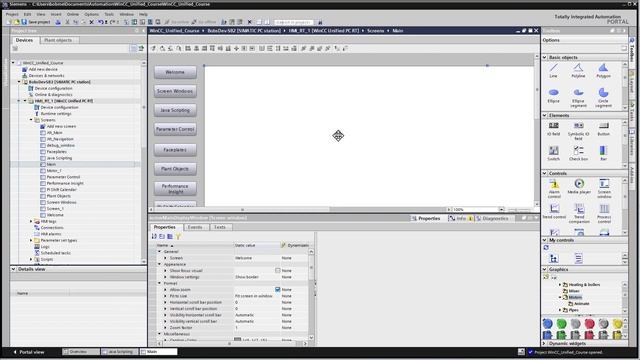This screenshot has height=360, width=640.
Task: Collapse the Basic objects section
Action: pos(544,58)
